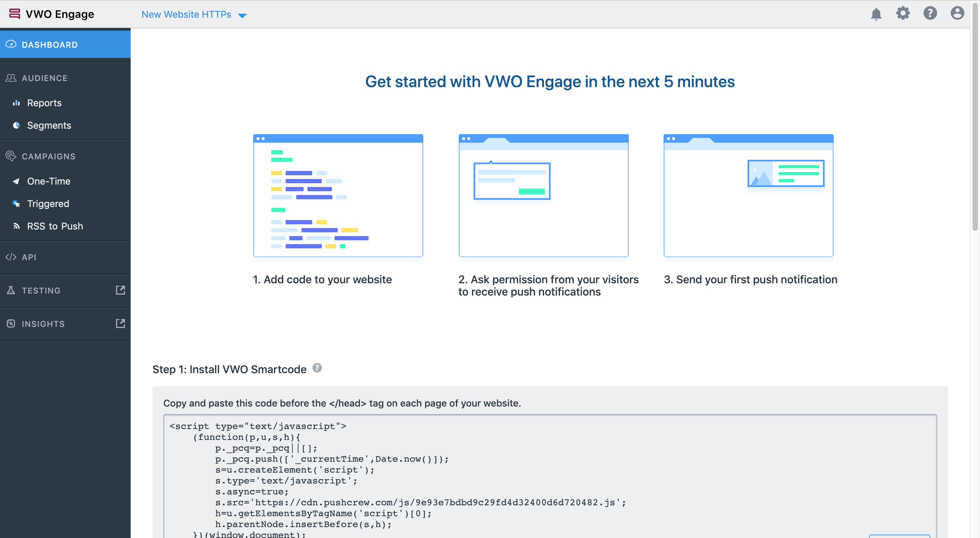Select the New Website HTTPs site selector
The image size is (980, 538).
pos(186,14)
